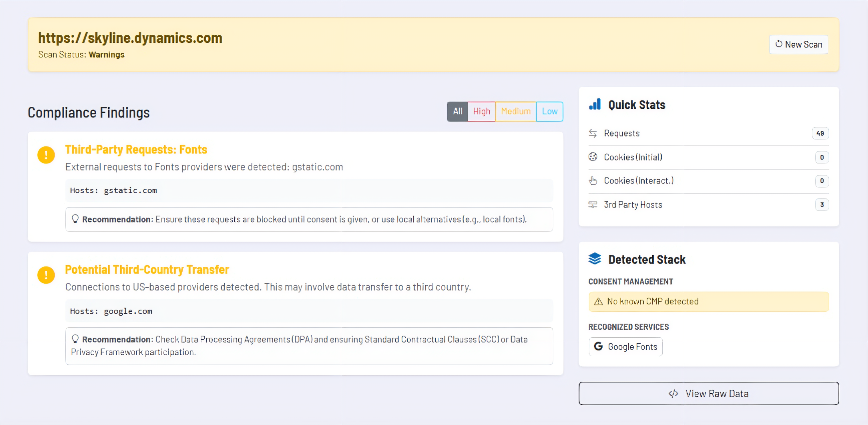This screenshot has width=868, height=425.
Task: Click the Cookies (Interact.) hand icon
Action: point(593,181)
